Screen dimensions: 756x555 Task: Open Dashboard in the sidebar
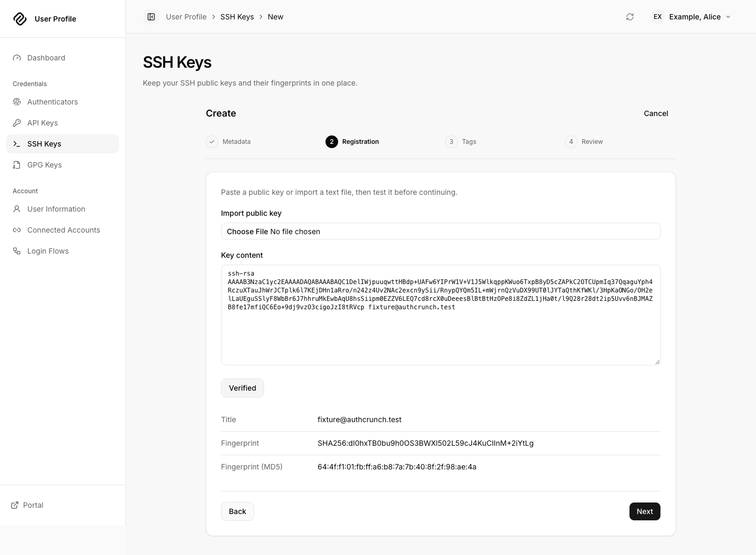62,58
